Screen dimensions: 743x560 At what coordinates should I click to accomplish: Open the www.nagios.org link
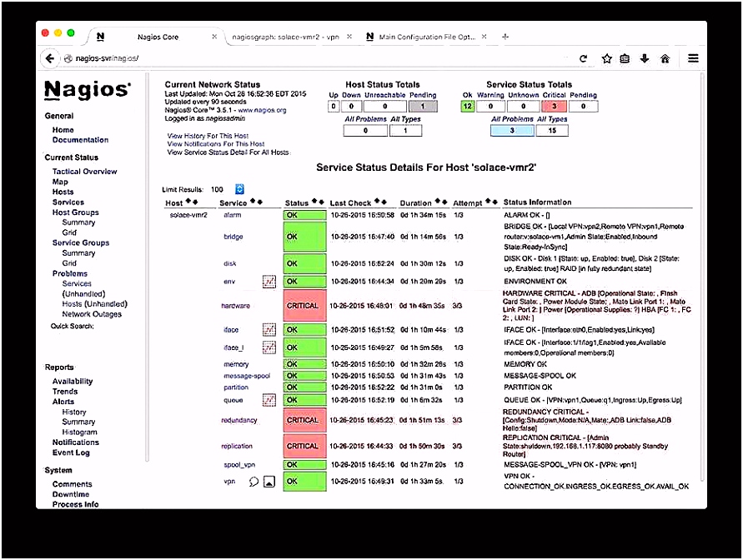point(262,110)
